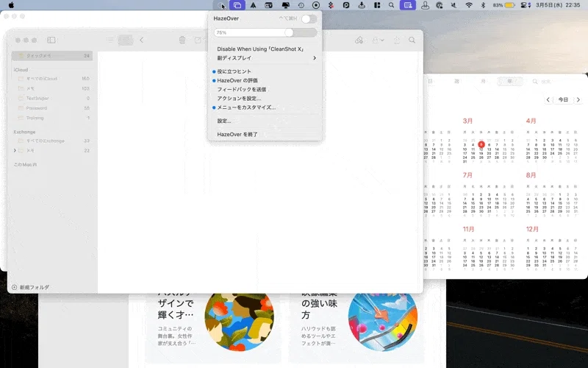588x368 pixels.
Task: Select クイックメモ folder in Notes sidebar
Action: pos(52,56)
